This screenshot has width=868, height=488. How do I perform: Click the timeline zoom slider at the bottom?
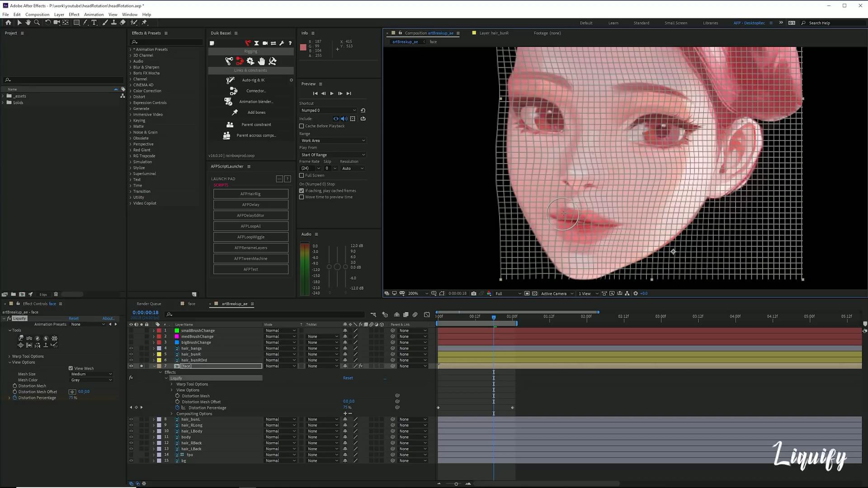[x=456, y=484]
